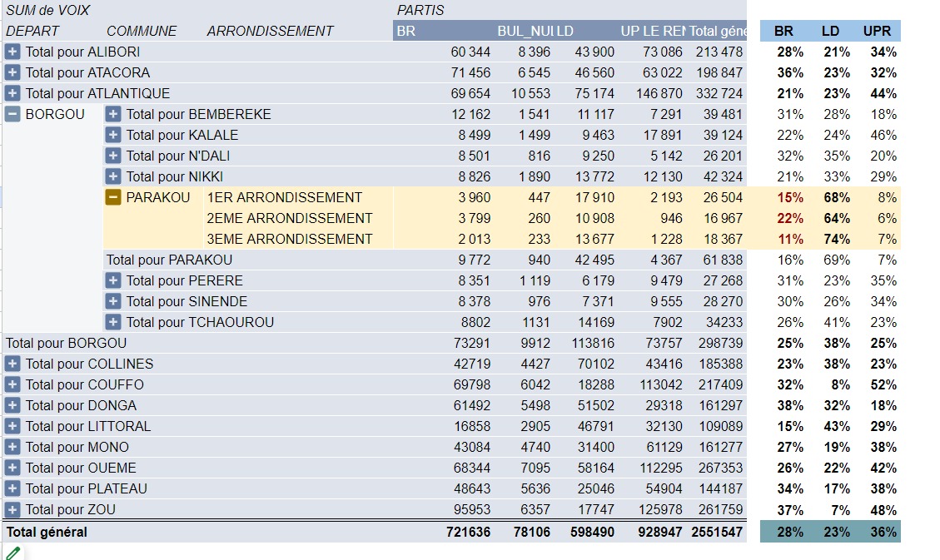Click the ALIBORI BR value 60 344
The image size is (940, 560).
point(470,52)
